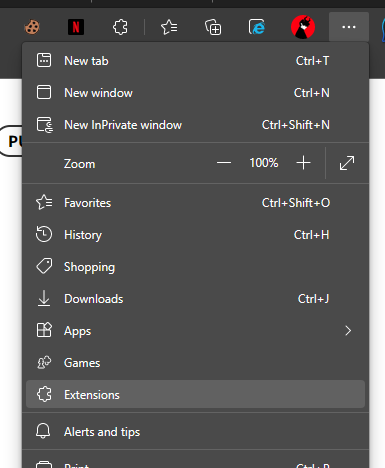The image size is (385, 468).
Task: Enter full screen with the arrow icon
Action: tap(347, 163)
